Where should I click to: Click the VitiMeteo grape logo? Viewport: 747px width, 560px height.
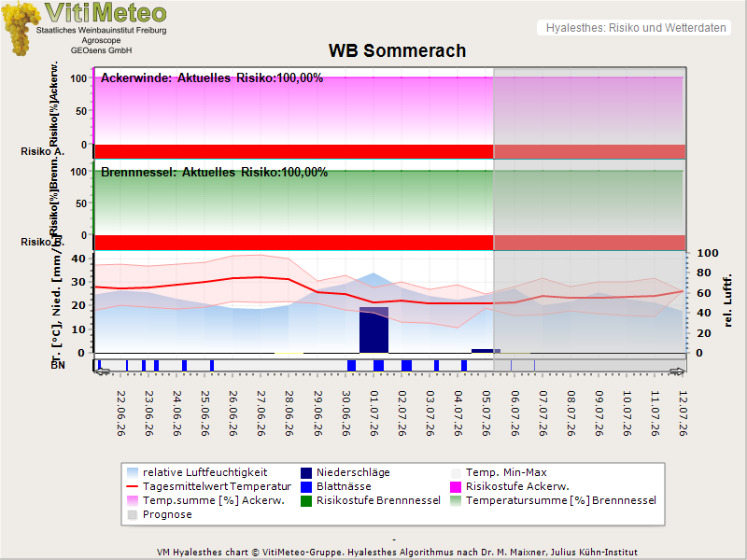pos(21,28)
